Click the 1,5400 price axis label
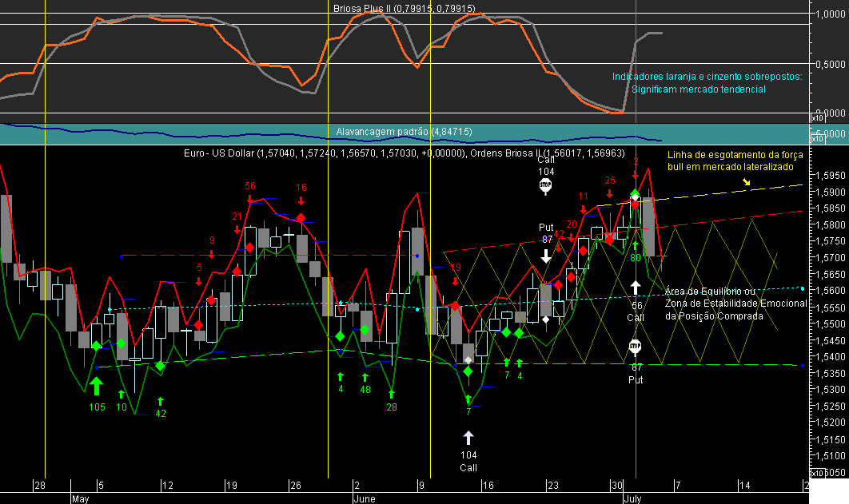This screenshot has width=849, height=504. coord(830,357)
